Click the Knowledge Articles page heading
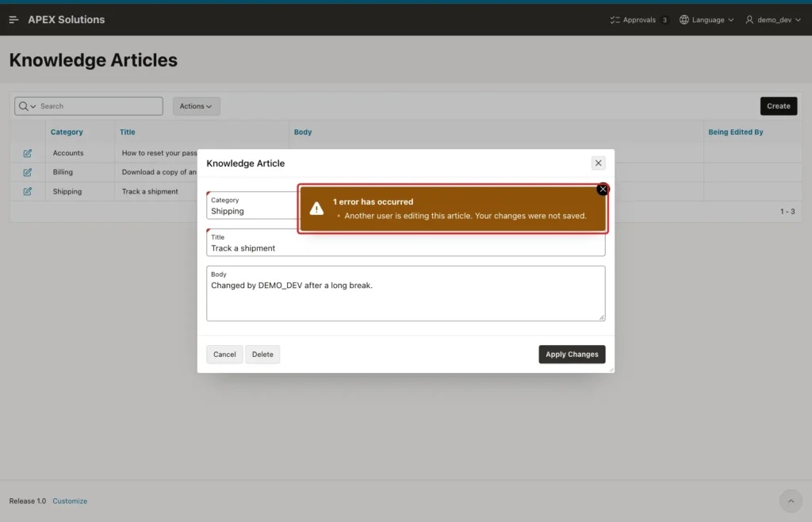The height and width of the screenshot is (522, 812). [94, 60]
